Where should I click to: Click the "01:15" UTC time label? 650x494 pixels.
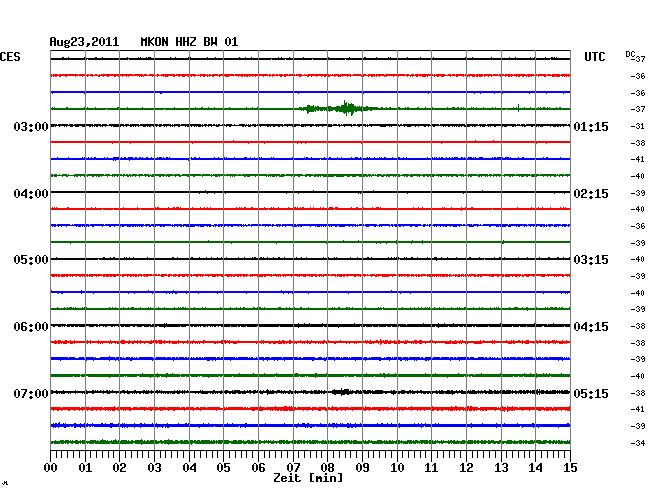coord(591,126)
